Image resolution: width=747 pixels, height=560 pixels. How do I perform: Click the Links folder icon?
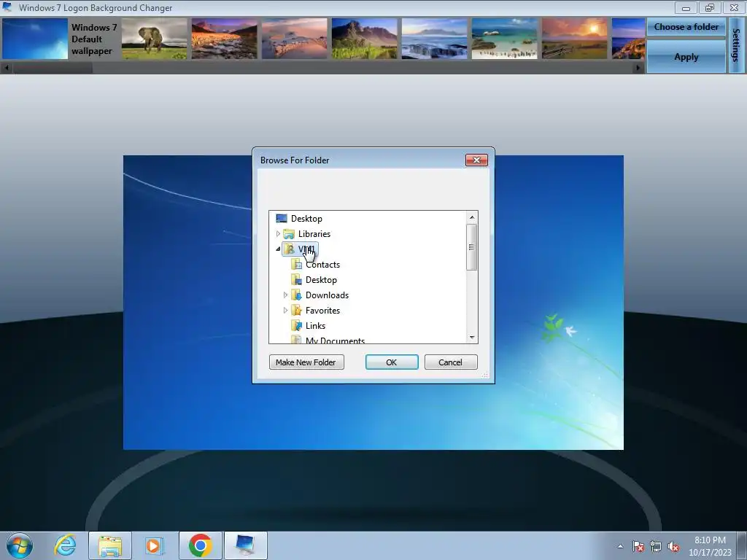[296, 326]
